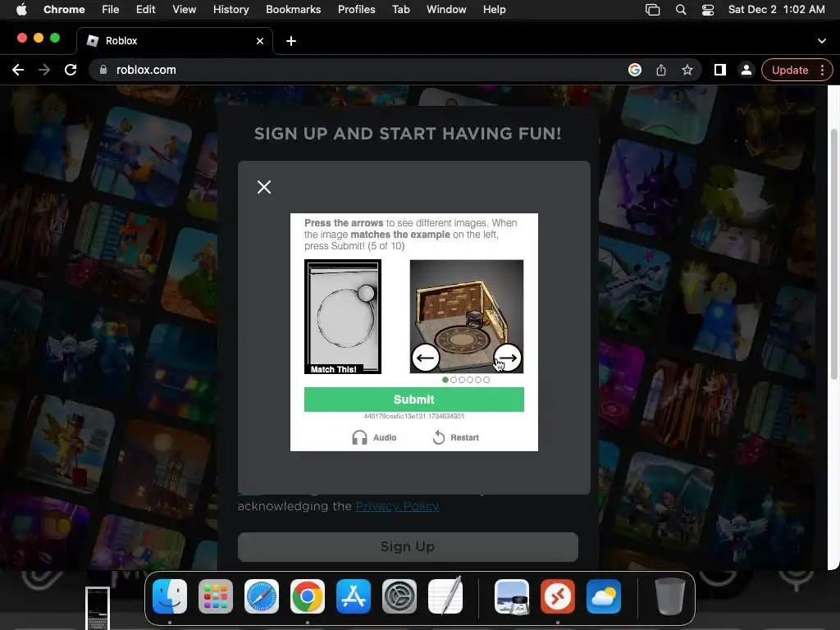Open Safari from the Dock

pos(262,596)
